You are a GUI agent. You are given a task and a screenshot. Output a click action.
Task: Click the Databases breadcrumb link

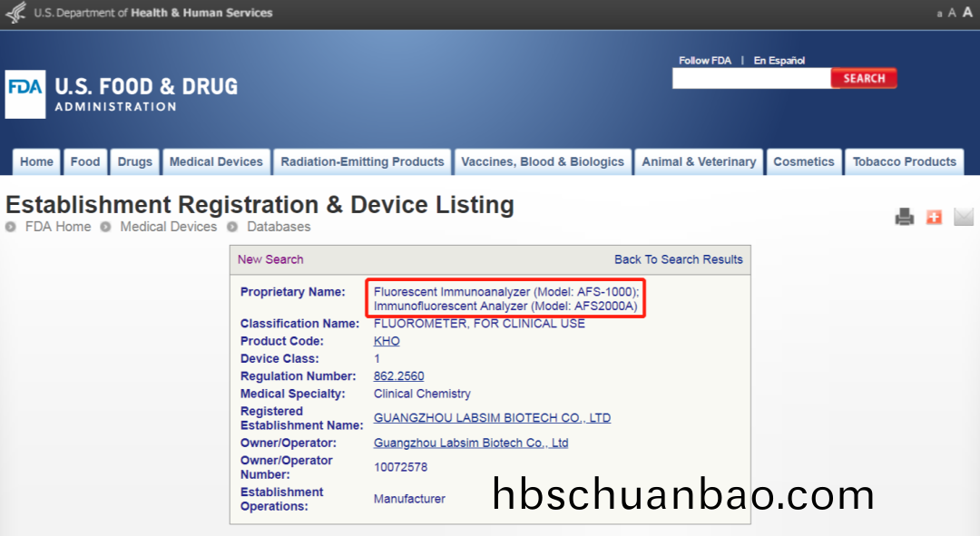click(x=279, y=227)
